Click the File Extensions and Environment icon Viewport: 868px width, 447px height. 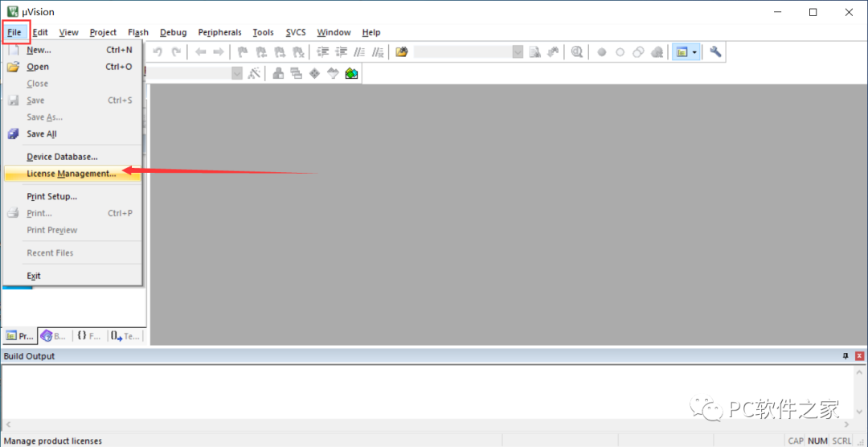[278, 73]
